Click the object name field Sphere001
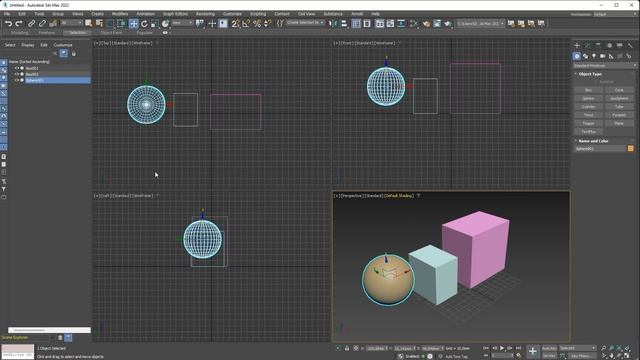 600,149
